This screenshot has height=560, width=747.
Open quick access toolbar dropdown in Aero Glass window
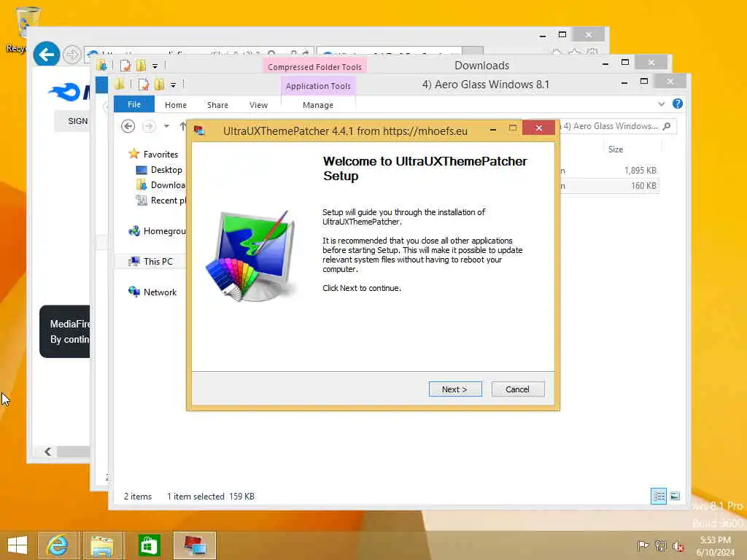(174, 85)
